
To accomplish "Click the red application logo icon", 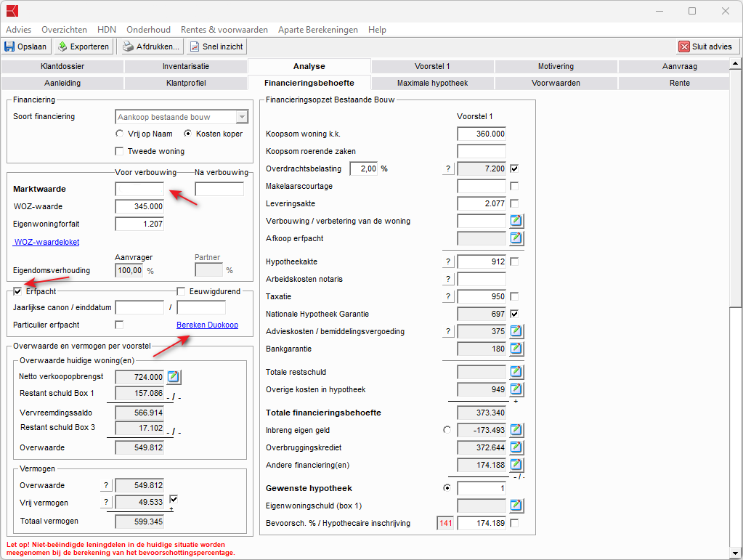I will pyautogui.click(x=12, y=11).
